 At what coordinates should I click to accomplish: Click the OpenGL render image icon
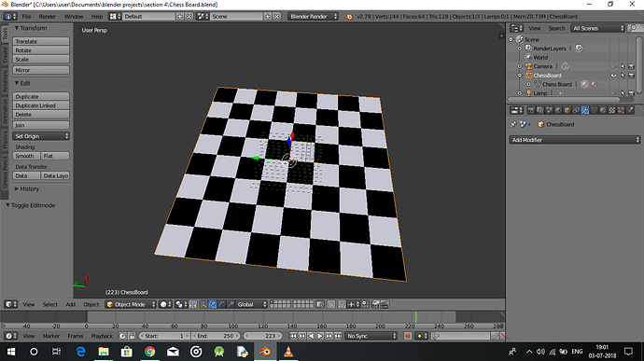[375, 304]
